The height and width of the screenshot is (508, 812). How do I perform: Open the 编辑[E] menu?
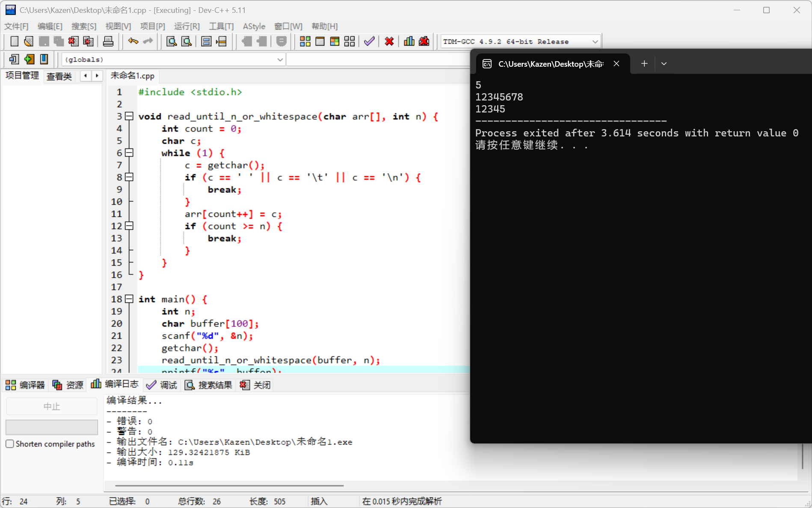(x=50, y=27)
